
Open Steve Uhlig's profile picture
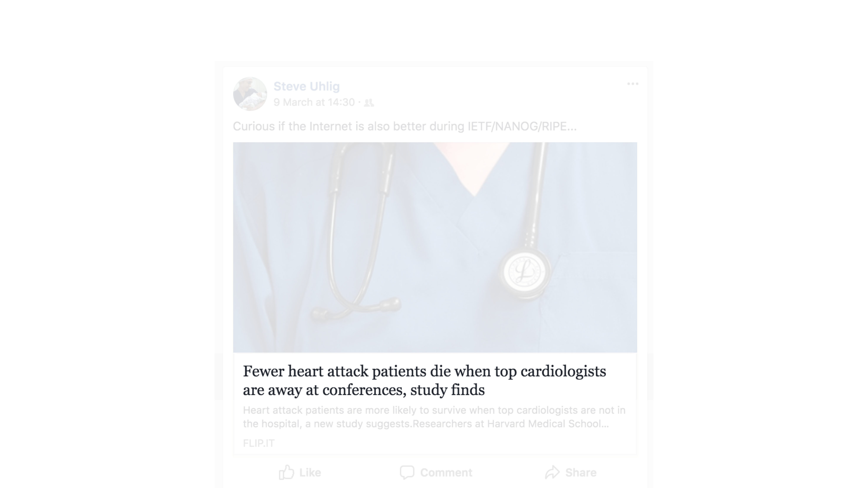coord(250,94)
